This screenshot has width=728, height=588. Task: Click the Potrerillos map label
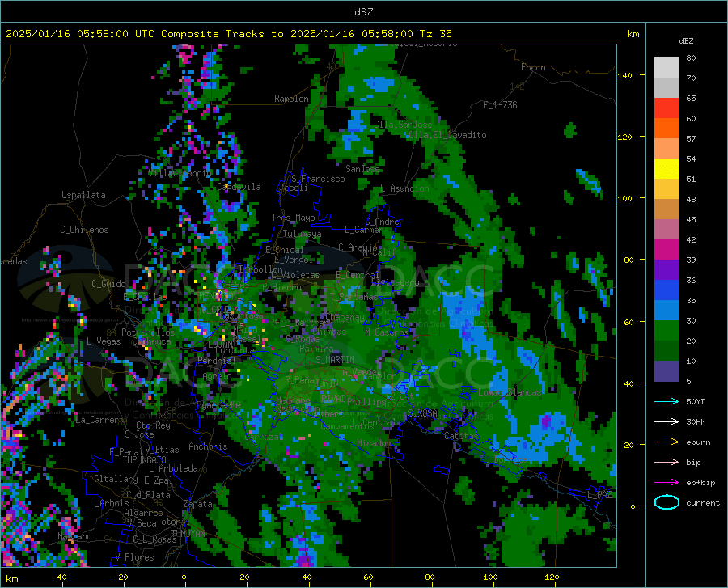click(x=148, y=332)
